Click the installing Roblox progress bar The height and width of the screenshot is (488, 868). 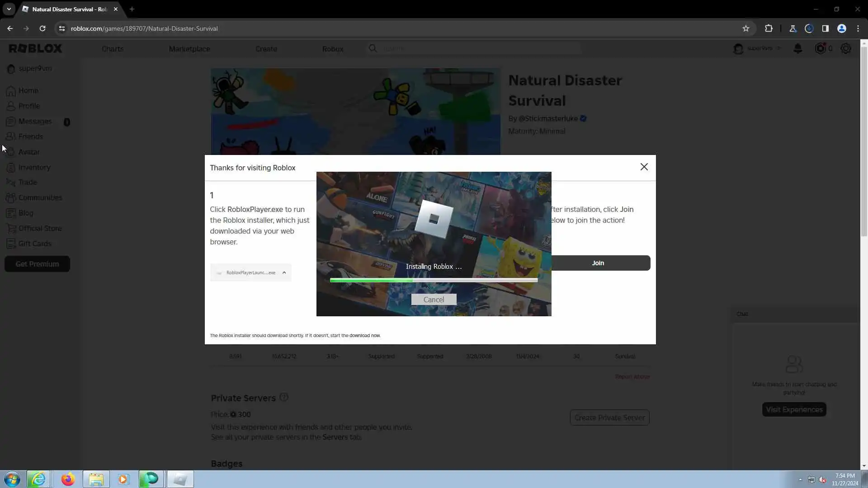coord(434,280)
